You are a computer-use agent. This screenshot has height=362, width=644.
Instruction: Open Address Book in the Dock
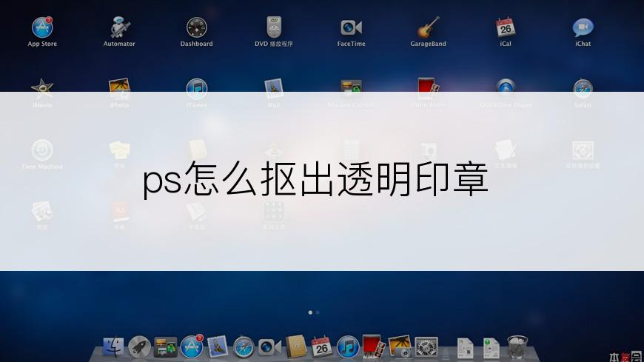tap(296, 347)
